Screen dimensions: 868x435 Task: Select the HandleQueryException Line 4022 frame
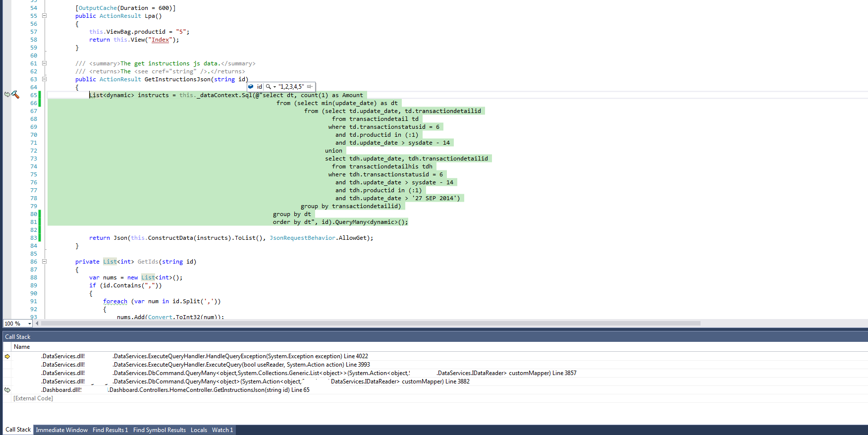436,356
